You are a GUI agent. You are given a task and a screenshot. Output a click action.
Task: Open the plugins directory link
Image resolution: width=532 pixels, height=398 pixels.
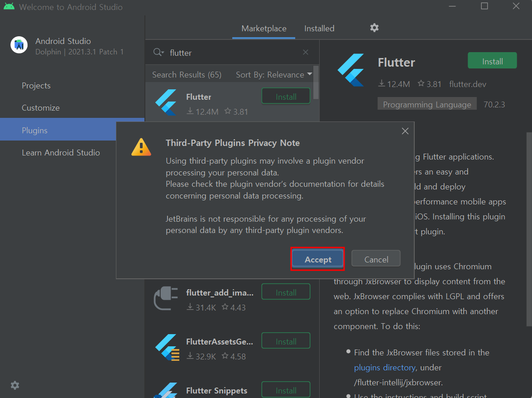coord(384,368)
